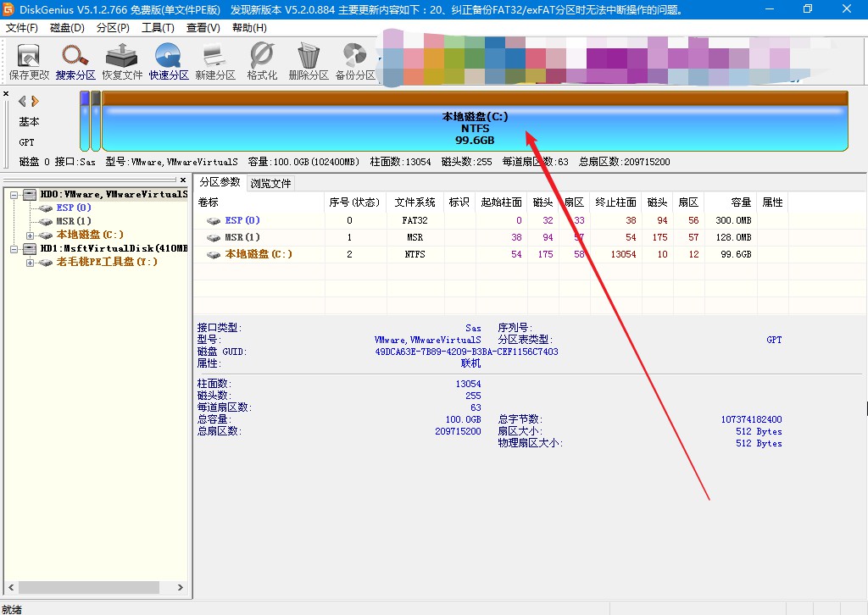Select 本地磁盘(C:) in the disk tree

(x=90, y=235)
